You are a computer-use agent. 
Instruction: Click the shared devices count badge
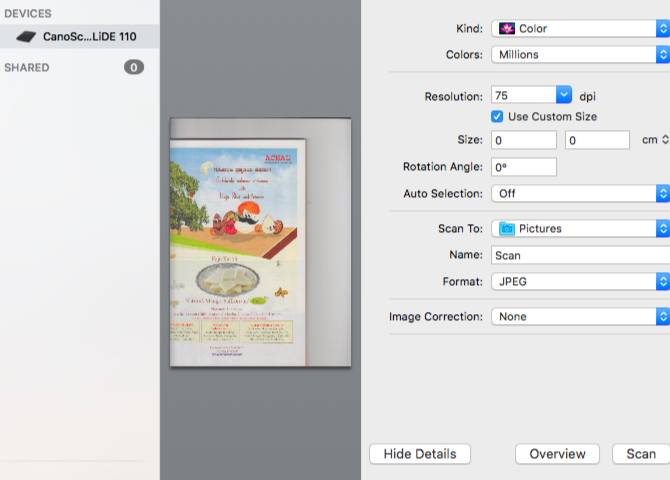click(x=134, y=67)
